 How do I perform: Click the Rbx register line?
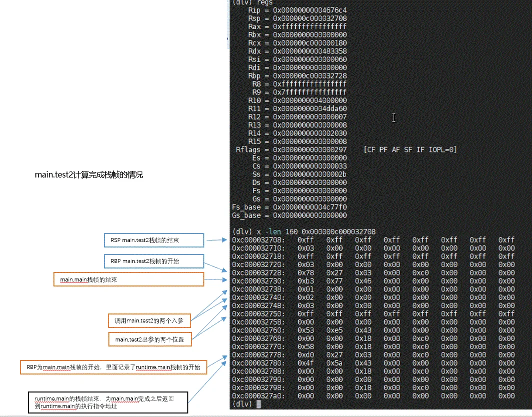point(297,34)
